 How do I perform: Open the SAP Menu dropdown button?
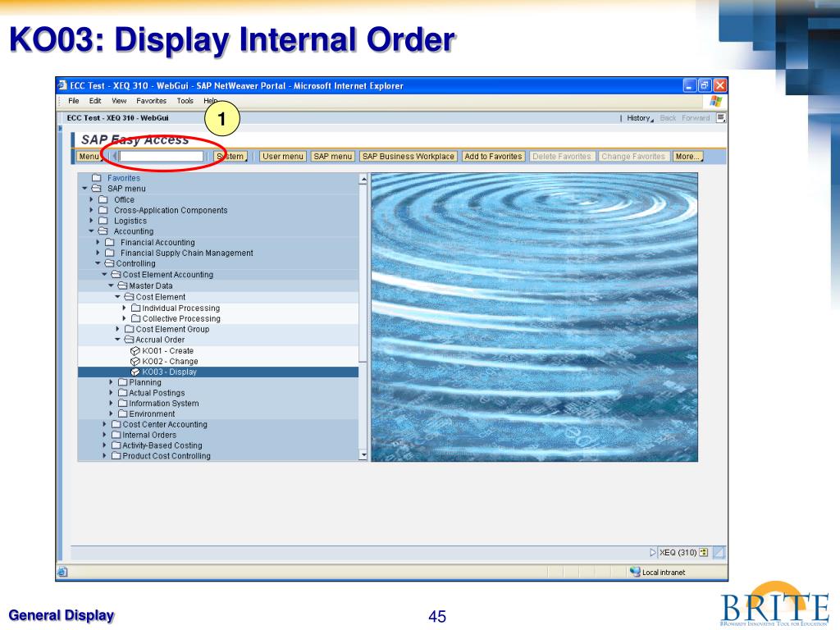(89, 157)
